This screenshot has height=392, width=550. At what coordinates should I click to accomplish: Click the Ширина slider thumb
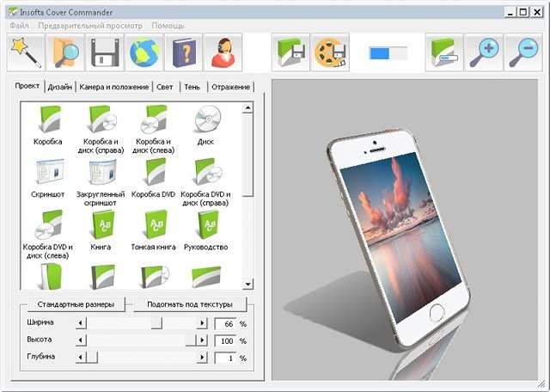156,323
